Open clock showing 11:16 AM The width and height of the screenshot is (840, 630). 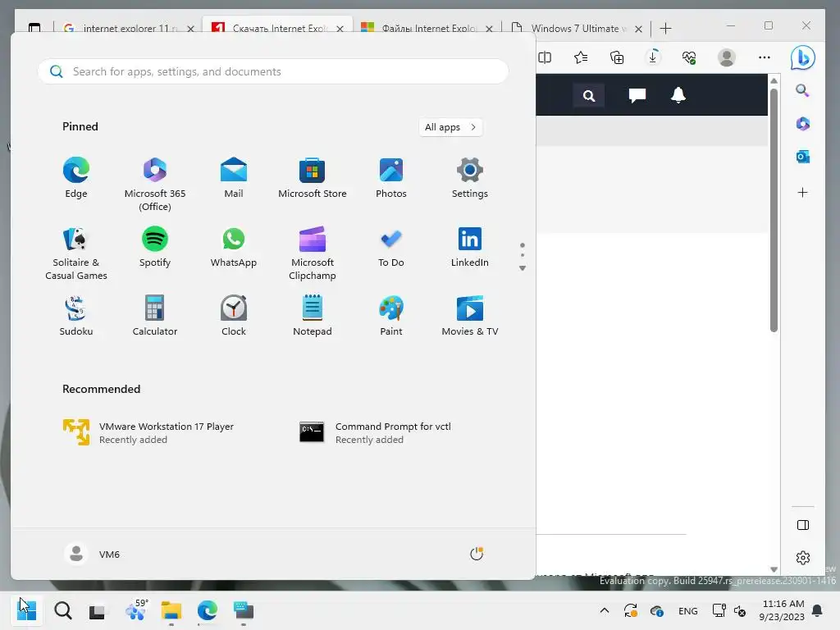coord(782,610)
